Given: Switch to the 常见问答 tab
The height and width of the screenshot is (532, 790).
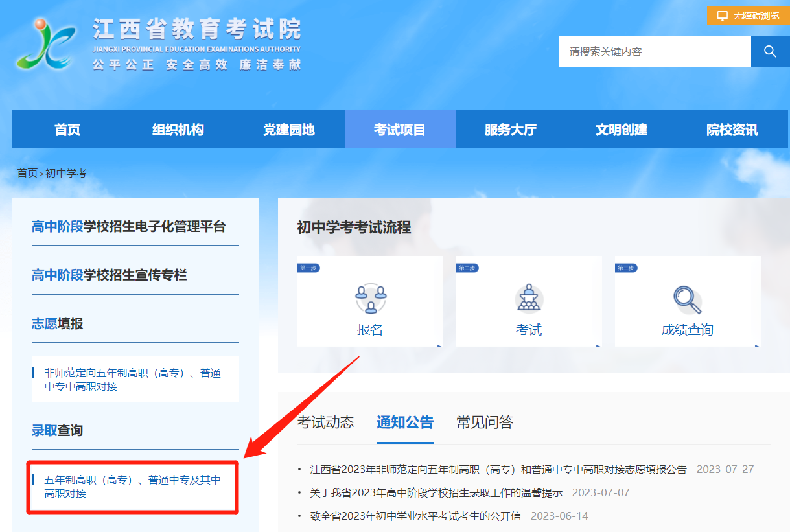Looking at the screenshot, I should (x=485, y=422).
